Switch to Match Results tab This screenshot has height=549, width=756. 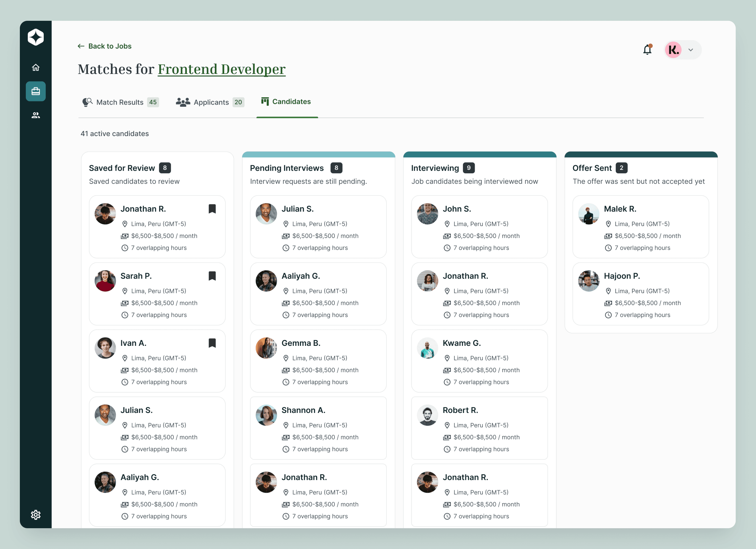(x=120, y=102)
